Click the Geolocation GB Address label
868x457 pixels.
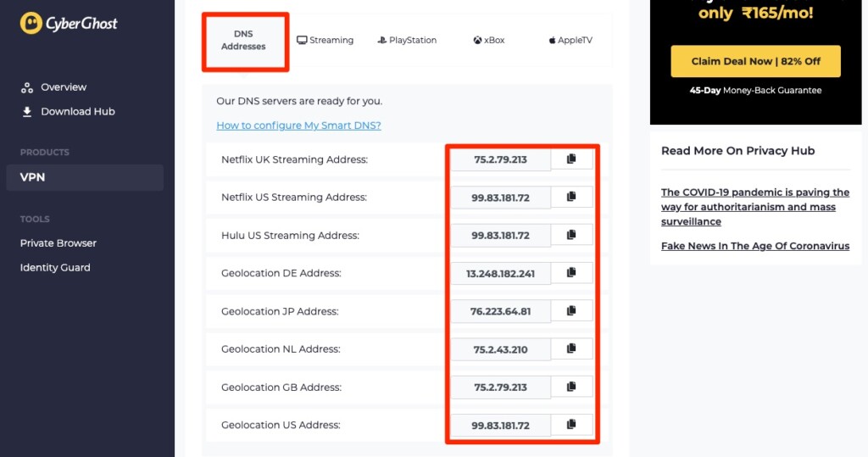pos(281,387)
